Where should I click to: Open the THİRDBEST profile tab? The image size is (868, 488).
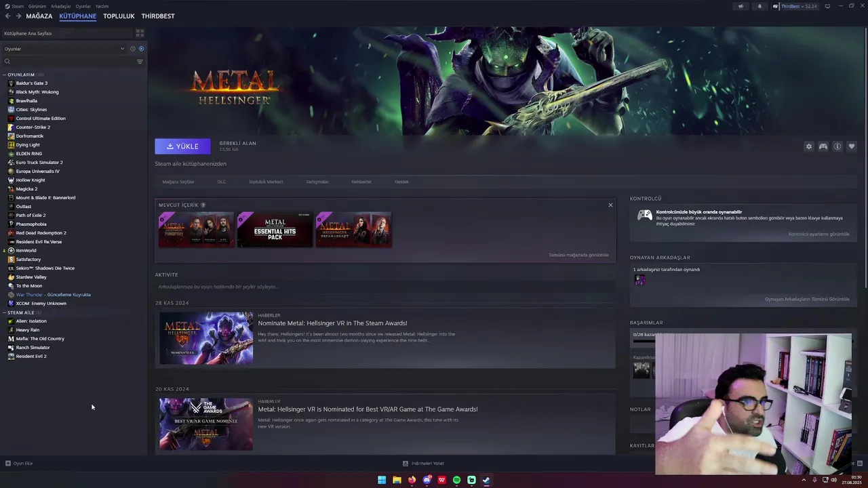coord(158,16)
